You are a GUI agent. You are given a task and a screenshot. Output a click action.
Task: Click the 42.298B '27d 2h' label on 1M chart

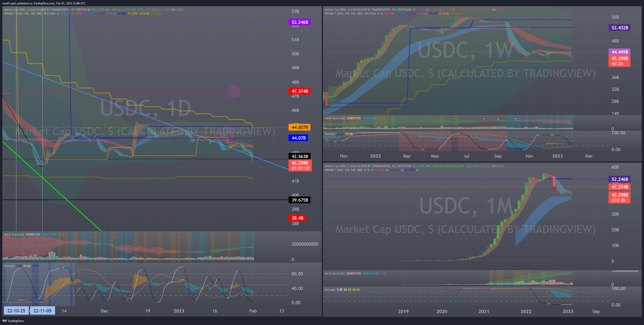tap(620, 197)
